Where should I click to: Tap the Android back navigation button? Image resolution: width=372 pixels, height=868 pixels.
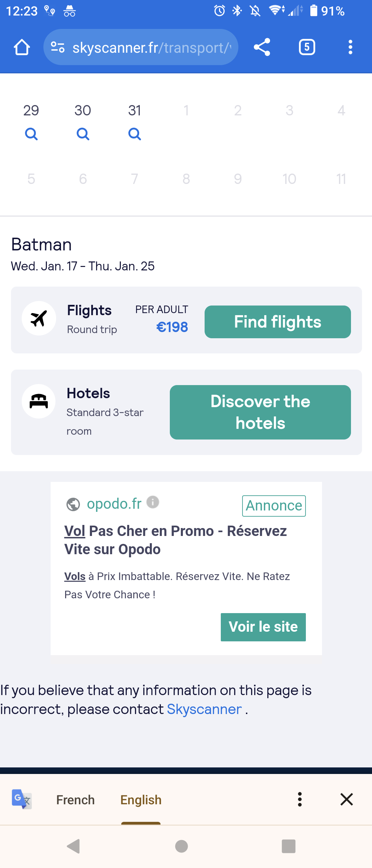[73, 846]
